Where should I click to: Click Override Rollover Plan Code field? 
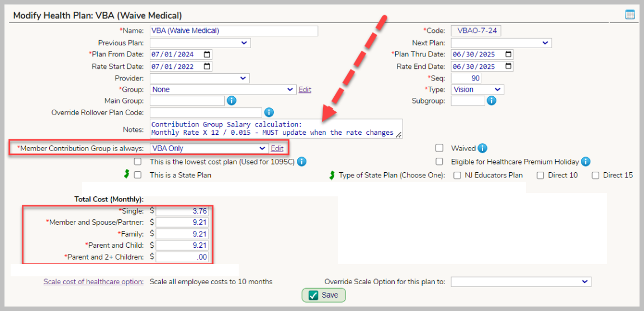click(206, 112)
